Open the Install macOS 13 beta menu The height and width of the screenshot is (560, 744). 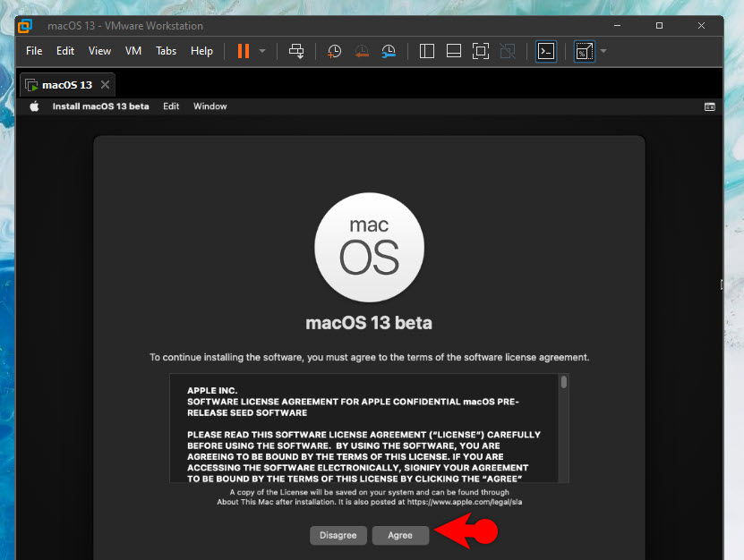pos(100,106)
